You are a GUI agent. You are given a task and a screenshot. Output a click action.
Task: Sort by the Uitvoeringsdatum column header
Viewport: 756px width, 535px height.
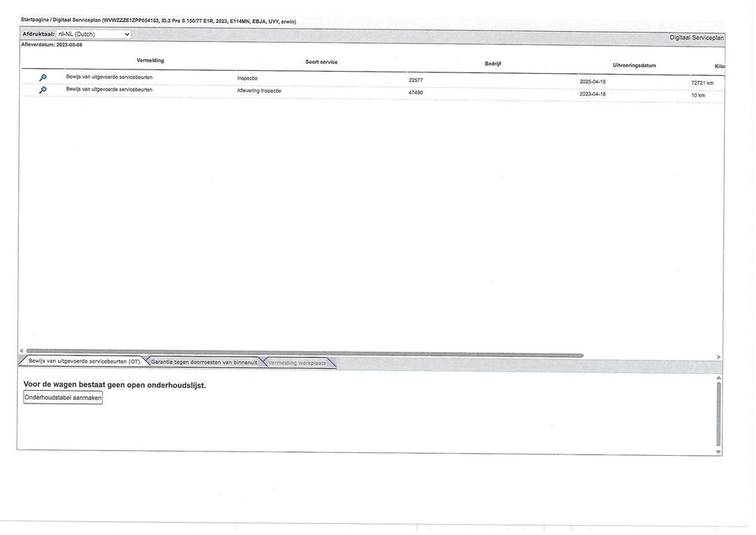click(x=634, y=65)
